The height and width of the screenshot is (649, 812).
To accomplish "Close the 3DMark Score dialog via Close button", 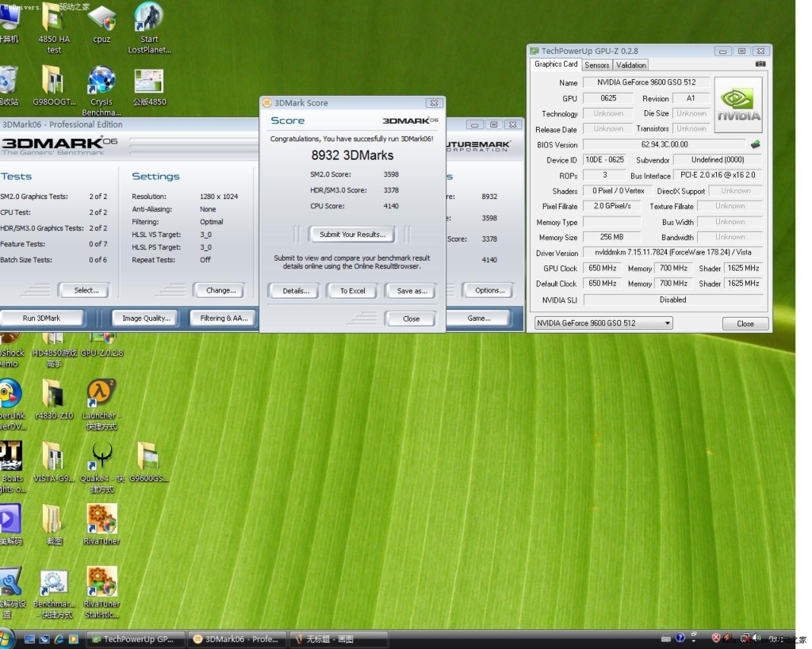I will [412, 319].
